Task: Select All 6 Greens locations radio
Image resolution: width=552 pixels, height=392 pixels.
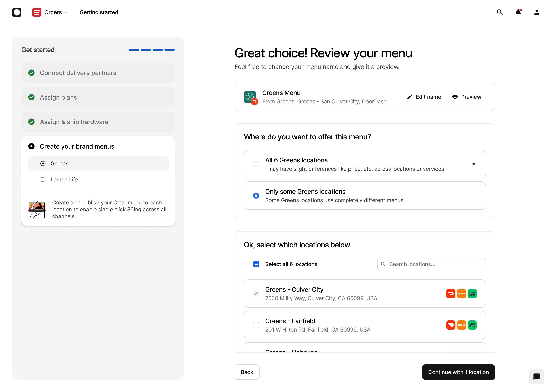Action: [x=256, y=164]
